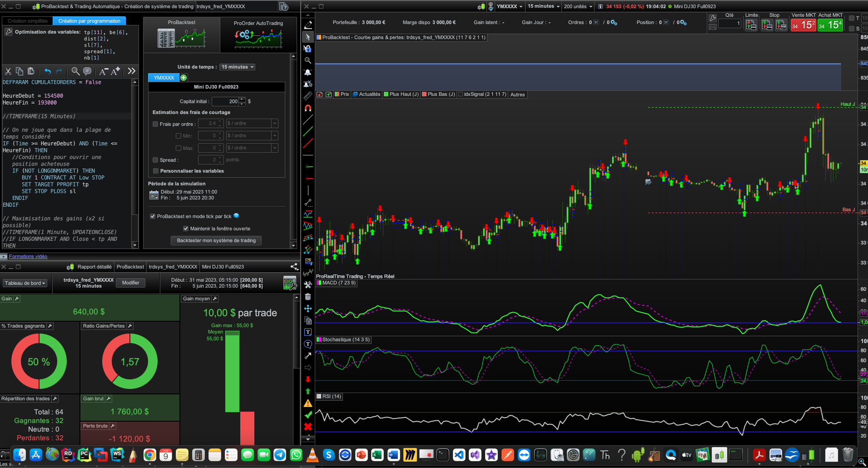The image size is (868, 468).
Task: Click the comment bubble icon in editor toolbar
Action: coord(87,71)
